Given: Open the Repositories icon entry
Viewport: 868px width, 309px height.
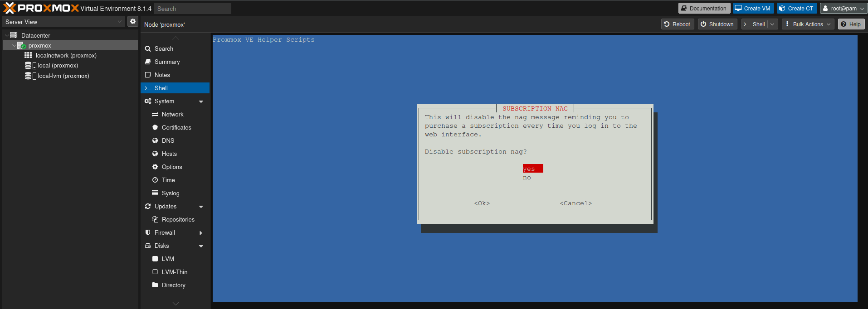Looking at the screenshot, I should [x=155, y=220].
